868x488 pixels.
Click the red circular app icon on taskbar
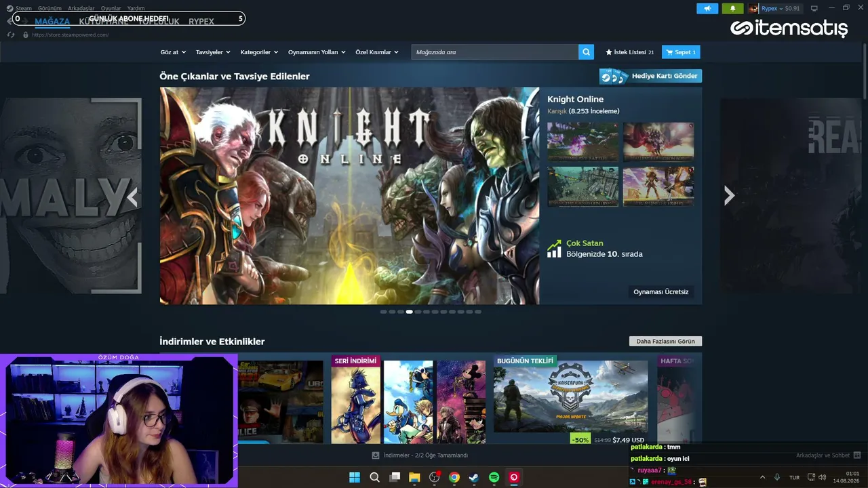(514, 477)
